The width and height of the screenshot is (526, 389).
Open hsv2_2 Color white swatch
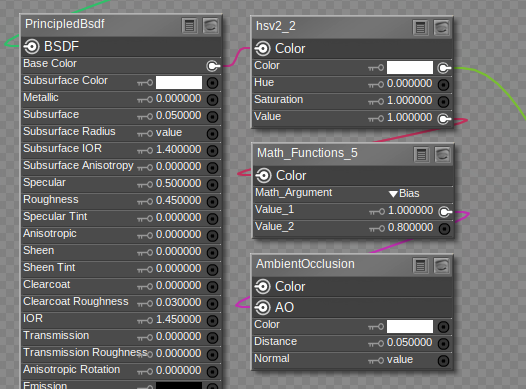pyautogui.click(x=410, y=67)
